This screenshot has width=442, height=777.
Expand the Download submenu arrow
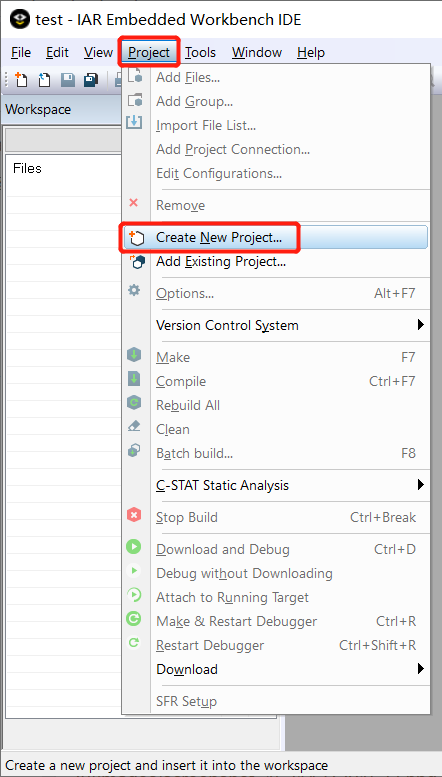coord(421,669)
